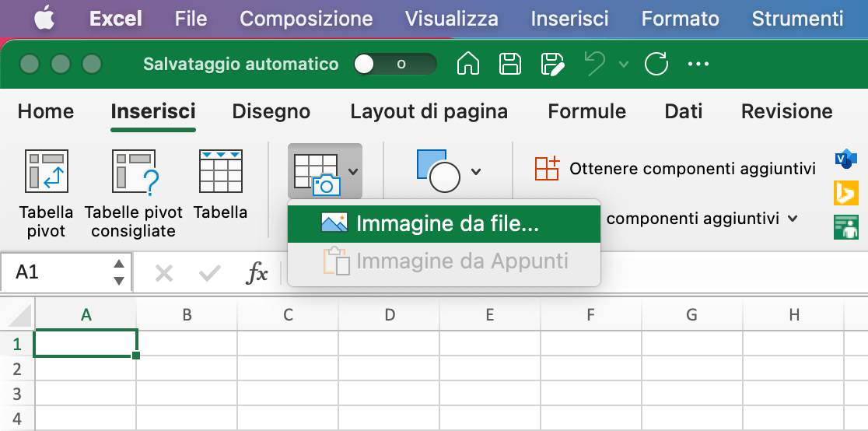The image size is (868, 431).
Task: Click the home icon in title bar
Action: point(467,64)
